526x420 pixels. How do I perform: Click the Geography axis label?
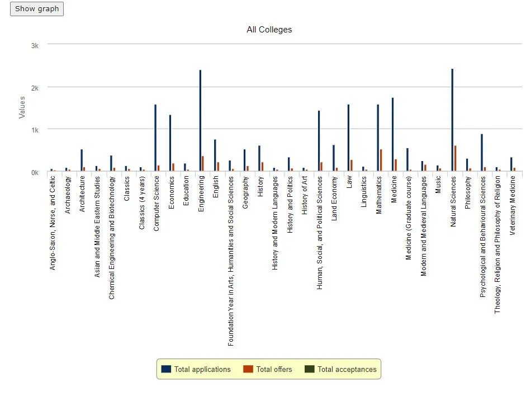tap(245, 193)
